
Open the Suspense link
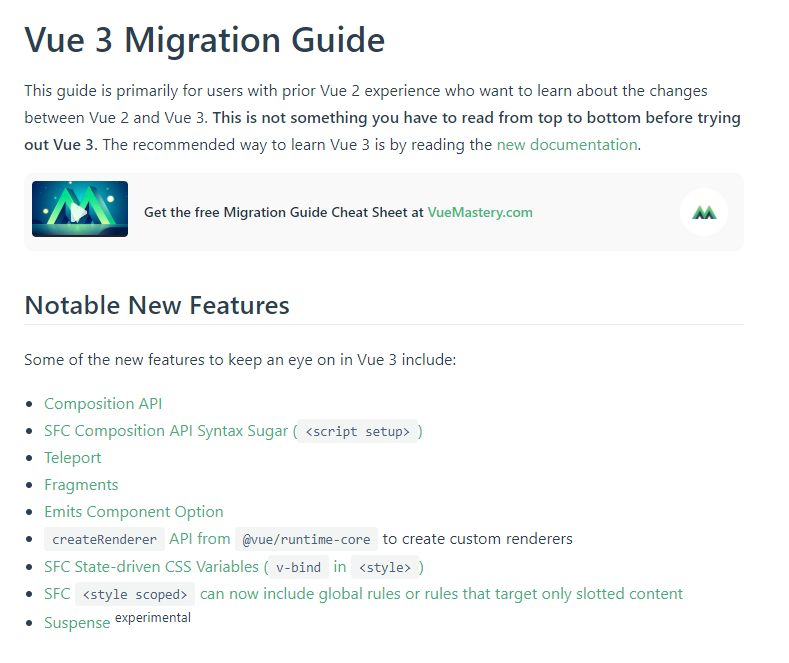[77, 623]
